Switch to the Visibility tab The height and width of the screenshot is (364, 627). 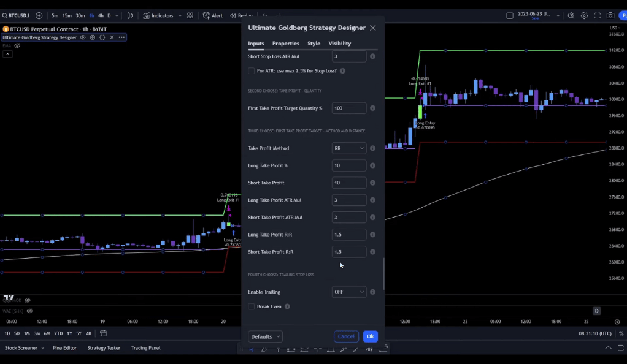[339, 43]
